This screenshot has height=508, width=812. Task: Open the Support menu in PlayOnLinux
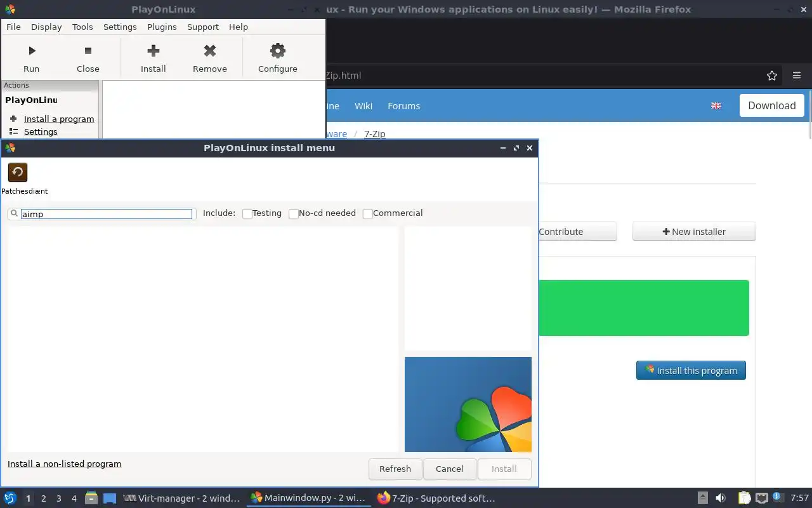pyautogui.click(x=203, y=27)
